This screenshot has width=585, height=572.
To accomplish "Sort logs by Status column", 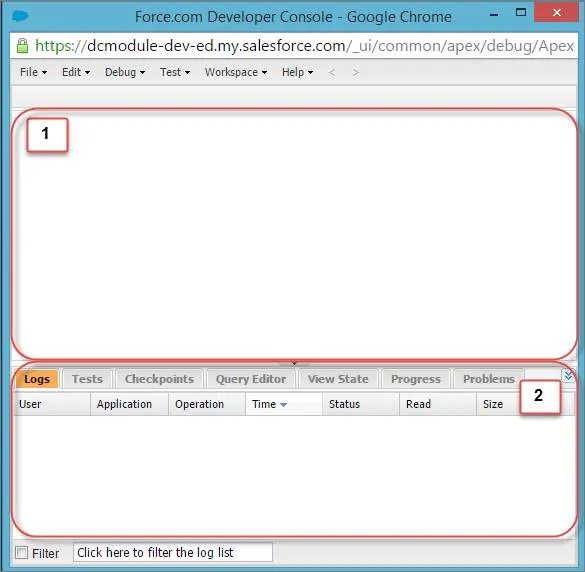I will (361, 404).
